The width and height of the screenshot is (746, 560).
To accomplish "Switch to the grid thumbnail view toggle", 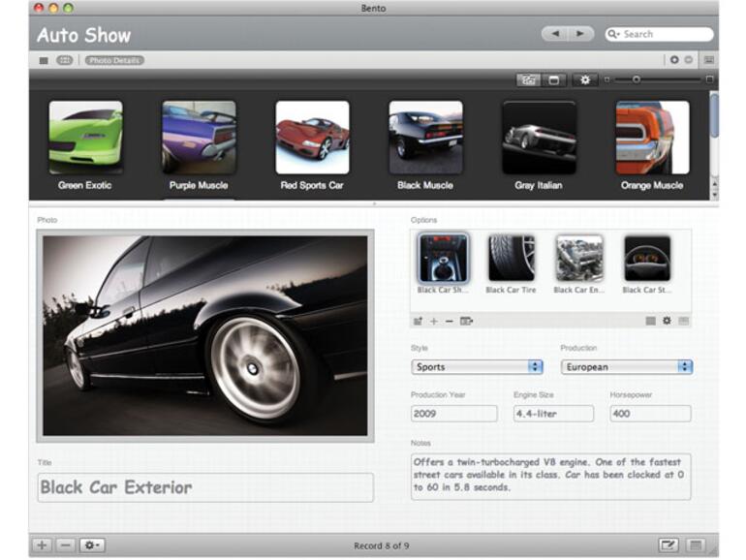I will (x=529, y=79).
